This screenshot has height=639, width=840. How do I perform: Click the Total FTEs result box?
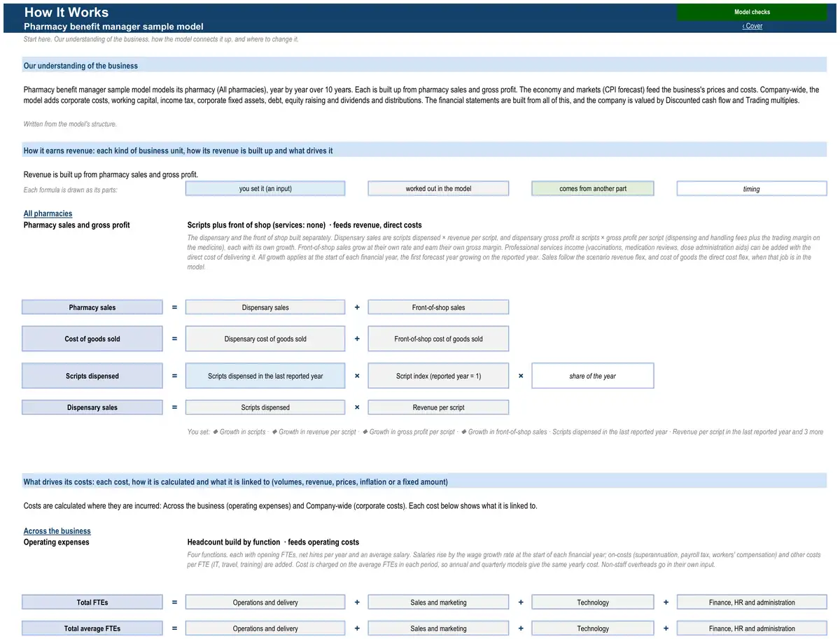point(92,602)
